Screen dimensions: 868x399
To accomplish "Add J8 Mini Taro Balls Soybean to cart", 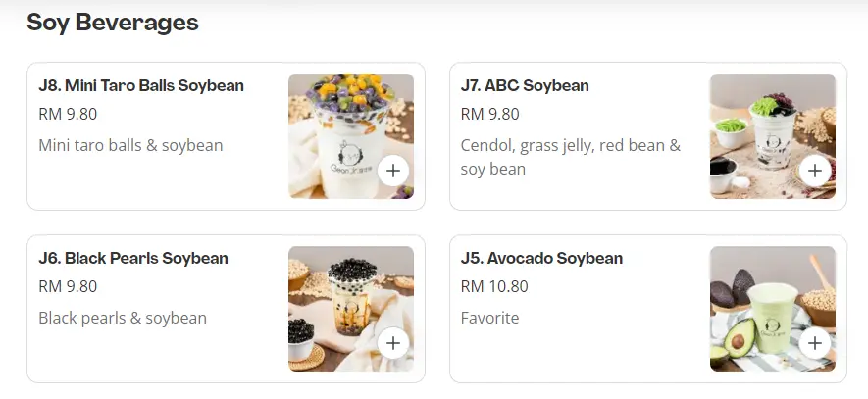I will coord(393,171).
